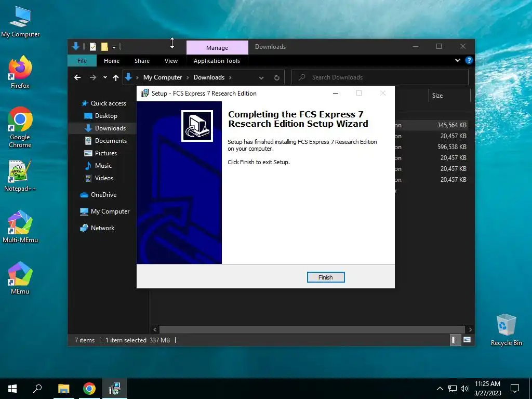This screenshot has width=532, height=399.
Task: Open Customize Quick Access Toolbar dropdown
Action: point(114,47)
